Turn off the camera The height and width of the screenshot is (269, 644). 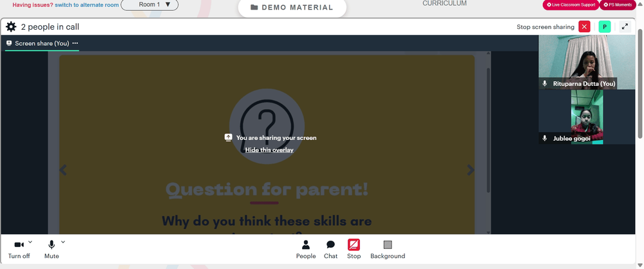click(19, 250)
